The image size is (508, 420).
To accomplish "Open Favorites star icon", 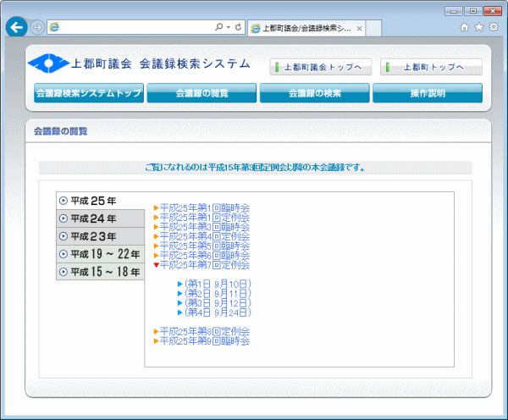I will pos(479,27).
